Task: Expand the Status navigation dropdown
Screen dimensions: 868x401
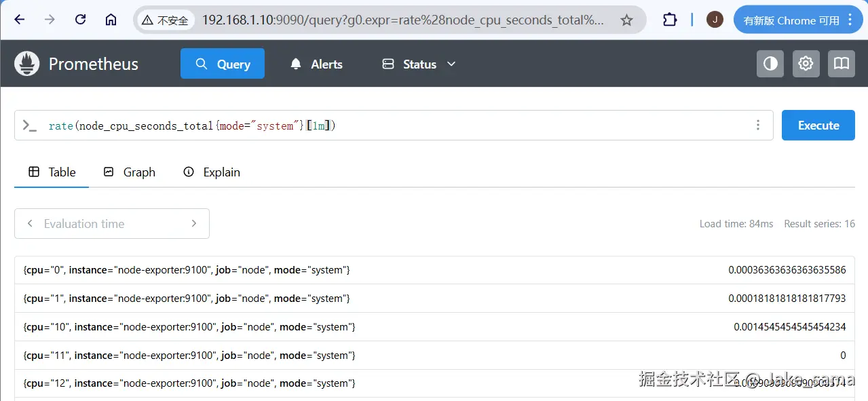Action: 450,64
